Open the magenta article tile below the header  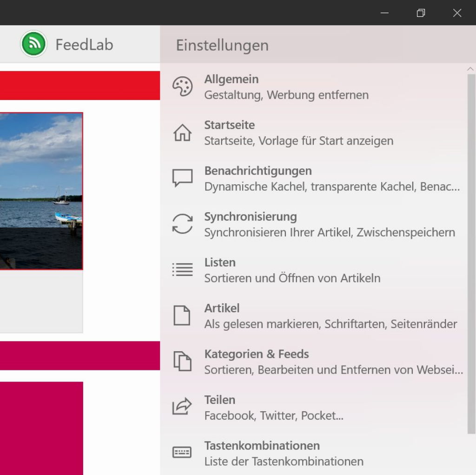[x=41, y=428]
